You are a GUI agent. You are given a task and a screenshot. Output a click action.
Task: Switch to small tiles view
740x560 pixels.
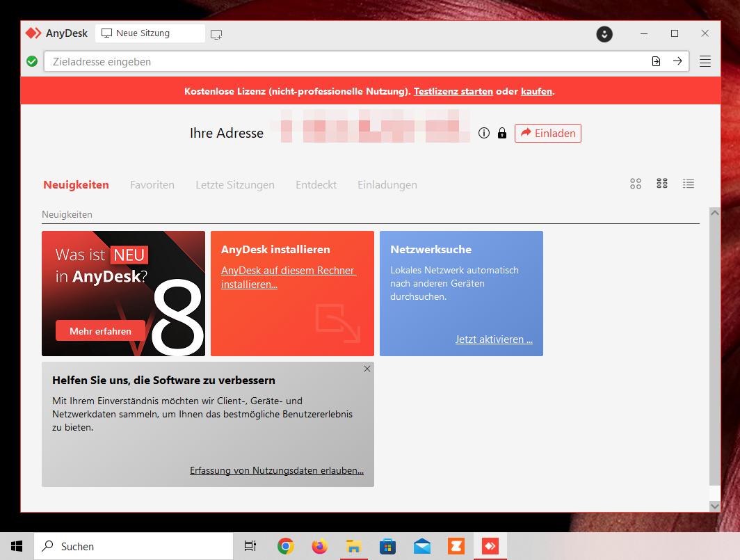tap(662, 184)
